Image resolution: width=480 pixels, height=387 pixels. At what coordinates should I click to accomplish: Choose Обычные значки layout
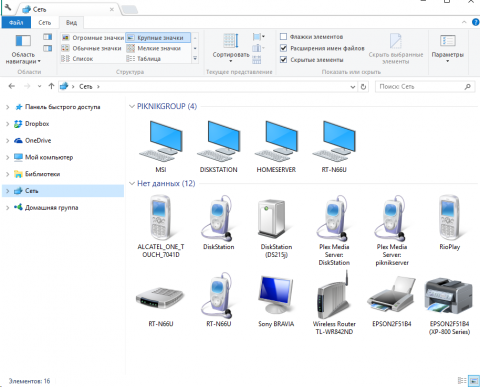91,48
